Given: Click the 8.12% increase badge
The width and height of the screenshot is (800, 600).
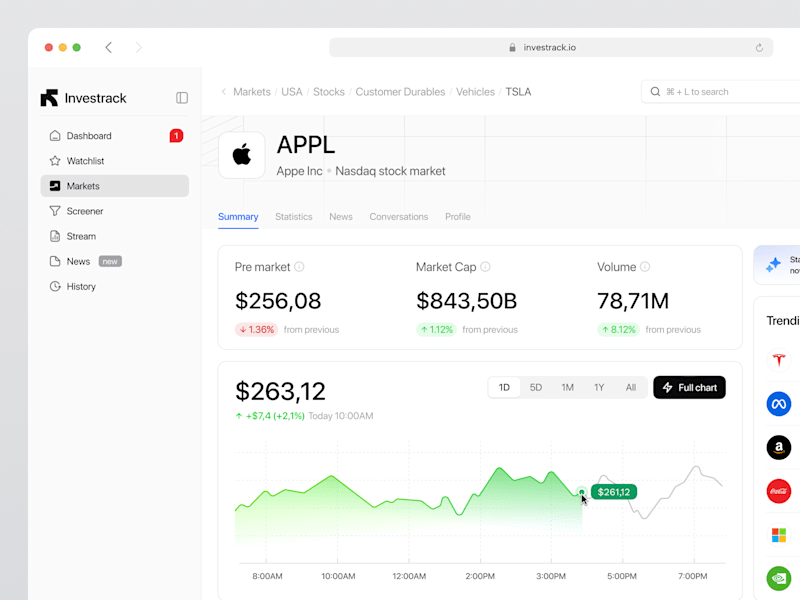Looking at the screenshot, I should pyautogui.click(x=618, y=330).
